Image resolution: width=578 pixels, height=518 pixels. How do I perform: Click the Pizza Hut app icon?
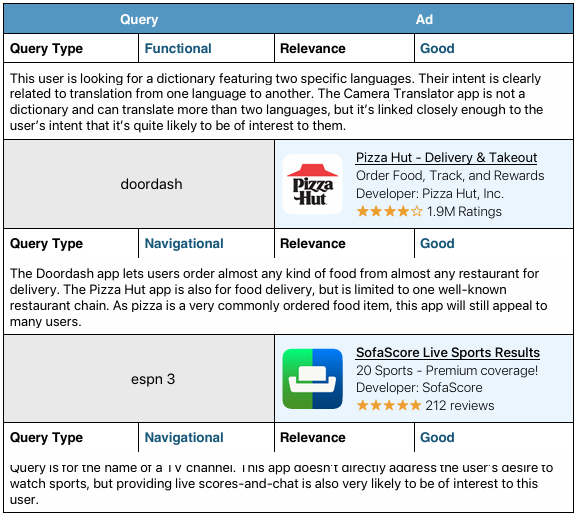click(x=313, y=184)
